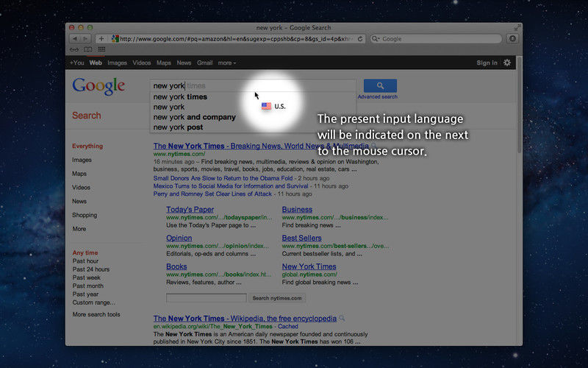Click the nytimes.com site search box
The width and height of the screenshot is (588, 368).
207,298
